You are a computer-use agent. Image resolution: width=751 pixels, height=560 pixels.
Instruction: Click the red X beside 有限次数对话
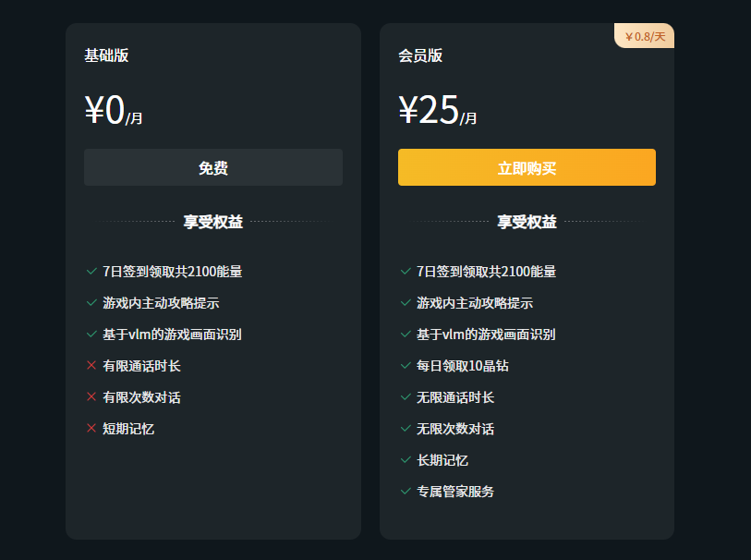pos(91,397)
